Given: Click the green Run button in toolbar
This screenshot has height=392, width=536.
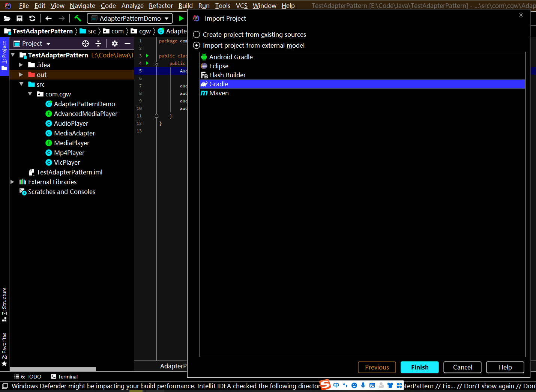Looking at the screenshot, I should (x=182, y=18).
